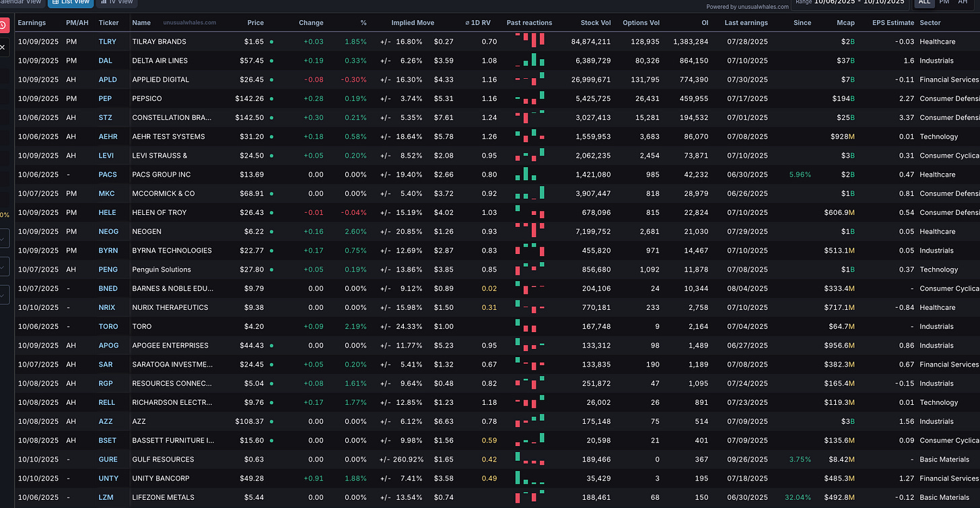This screenshot has width=980, height=508.
Task: Open the AEHR ticker link
Action: (108, 136)
